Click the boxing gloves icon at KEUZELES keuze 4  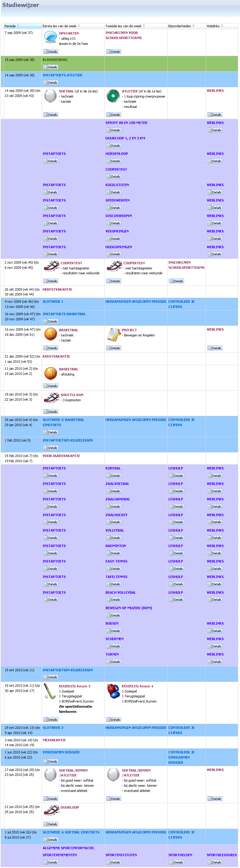tap(113, 691)
